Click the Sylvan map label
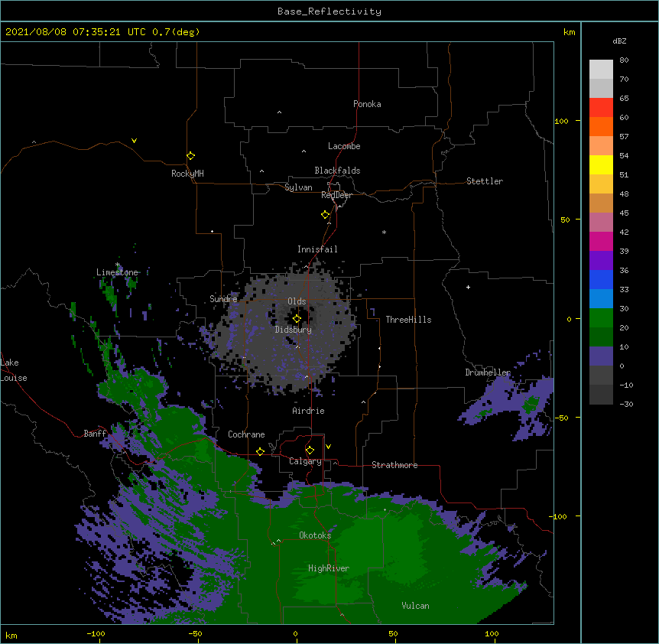The image size is (659, 644). click(x=298, y=187)
